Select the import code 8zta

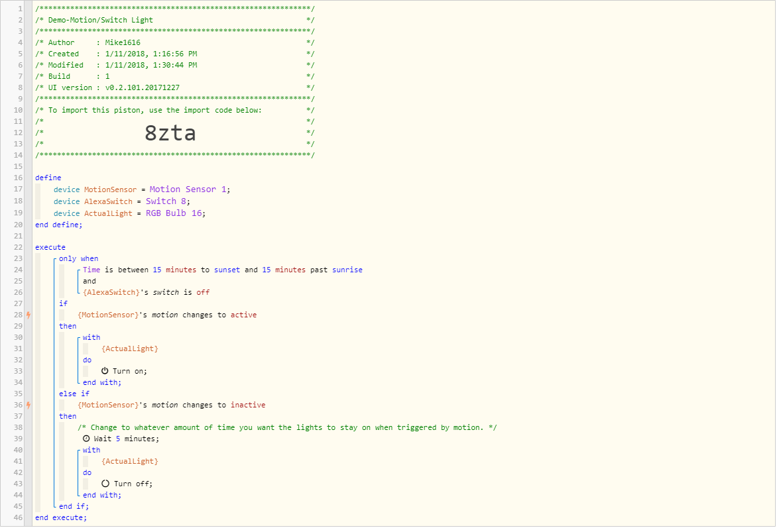pos(170,133)
